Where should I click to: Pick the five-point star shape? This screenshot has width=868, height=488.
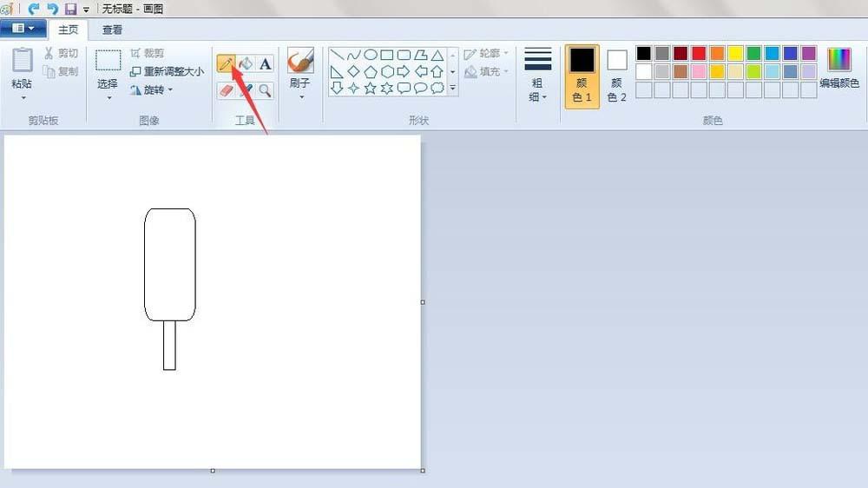tap(371, 88)
